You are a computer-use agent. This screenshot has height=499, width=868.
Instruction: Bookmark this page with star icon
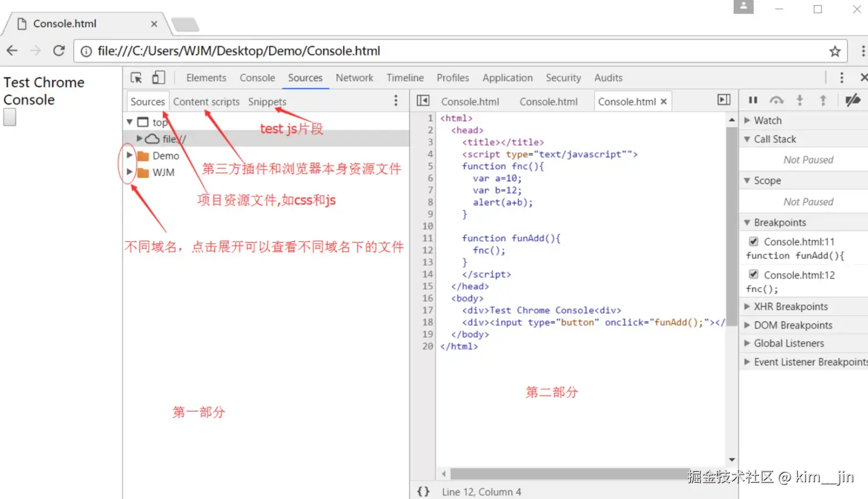(x=834, y=51)
